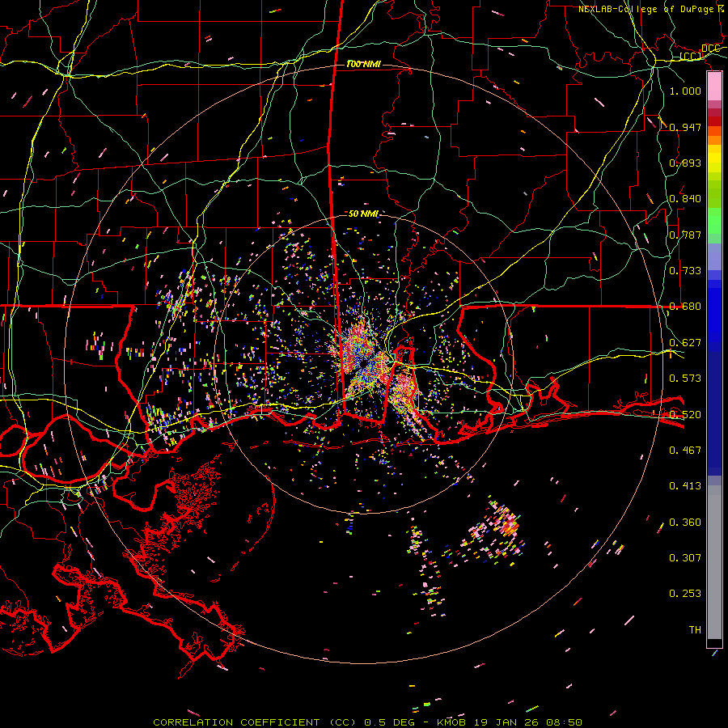Viewport: 728px width, 728px height.
Task: Select the 0.947 scale value
Action: (x=685, y=127)
